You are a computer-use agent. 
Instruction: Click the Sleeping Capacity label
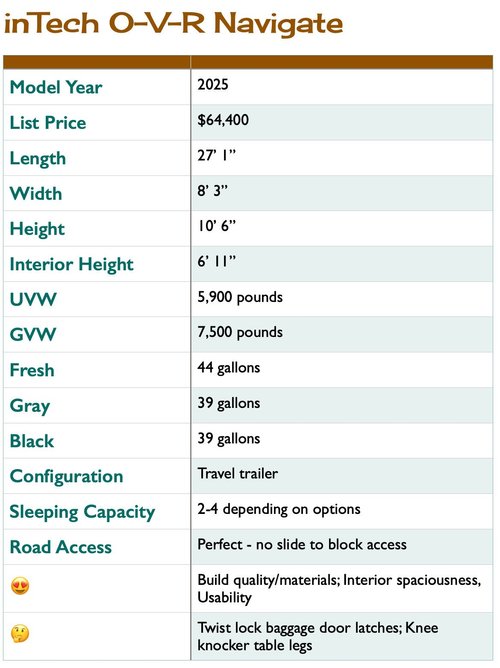[x=82, y=512]
